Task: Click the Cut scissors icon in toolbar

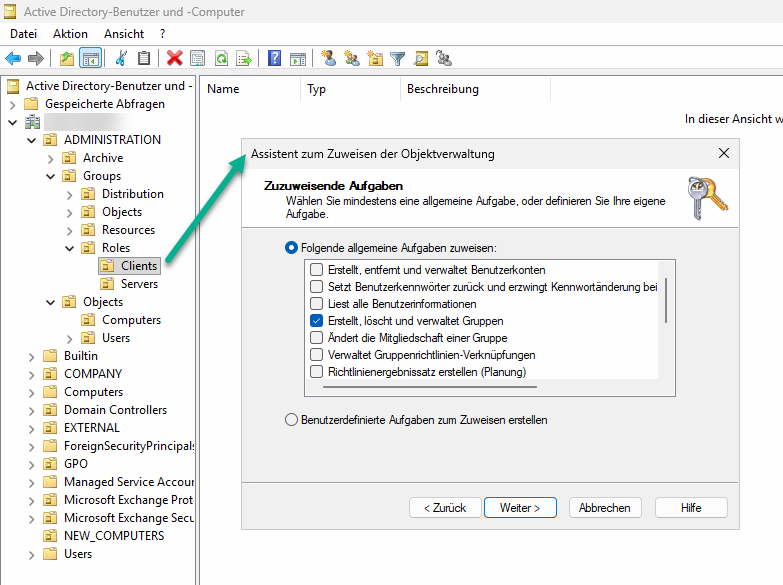Action: click(x=121, y=59)
